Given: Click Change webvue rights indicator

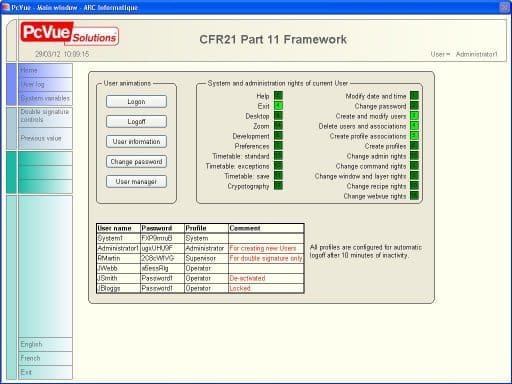Looking at the screenshot, I should click(x=414, y=196).
